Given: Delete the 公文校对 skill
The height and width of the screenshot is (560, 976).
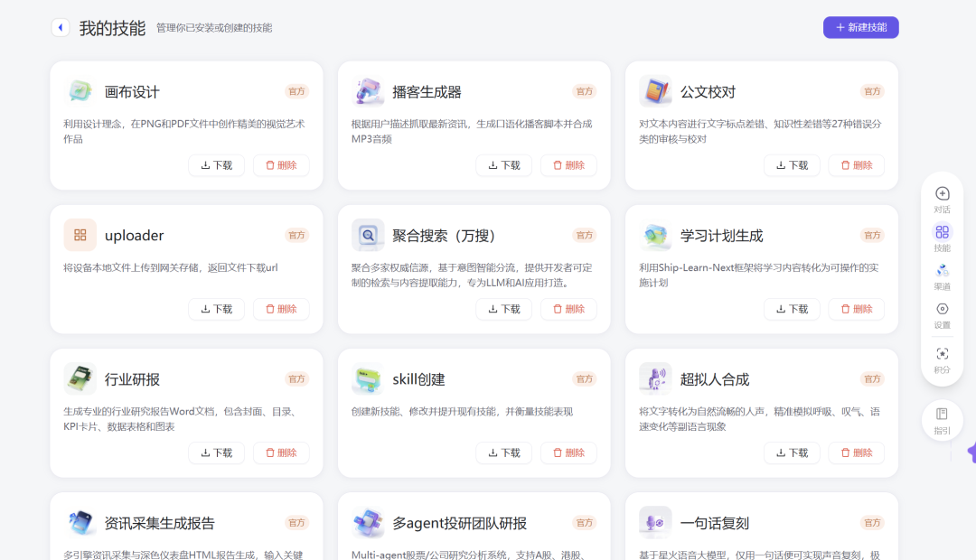Looking at the screenshot, I should (x=856, y=165).
